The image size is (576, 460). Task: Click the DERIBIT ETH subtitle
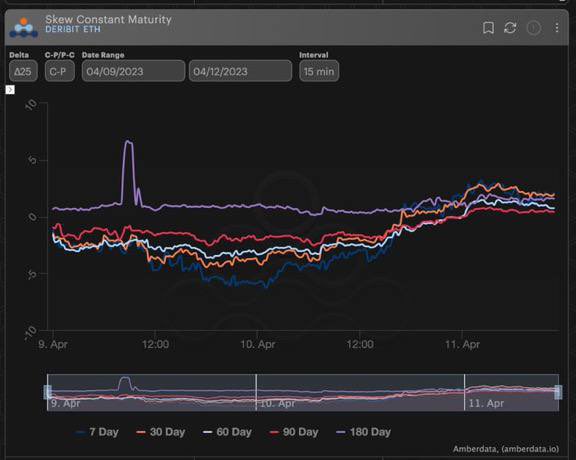73,29
